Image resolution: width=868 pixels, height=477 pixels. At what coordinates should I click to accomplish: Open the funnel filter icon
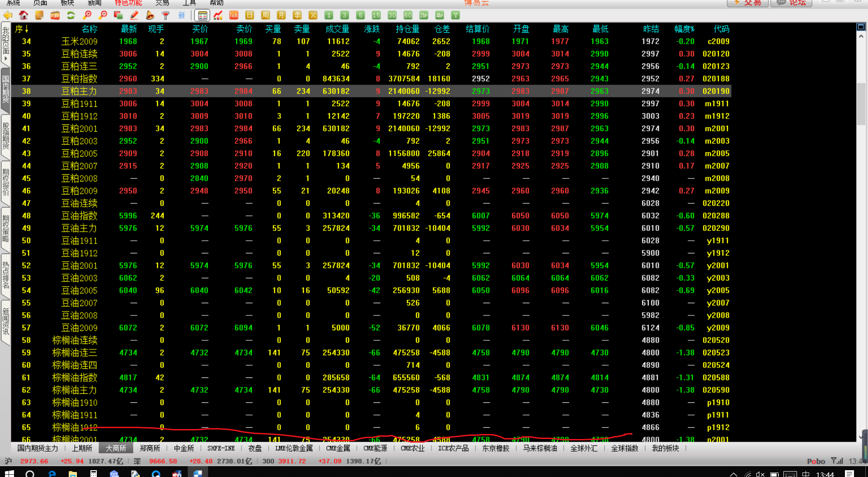(x=166, y=15)
